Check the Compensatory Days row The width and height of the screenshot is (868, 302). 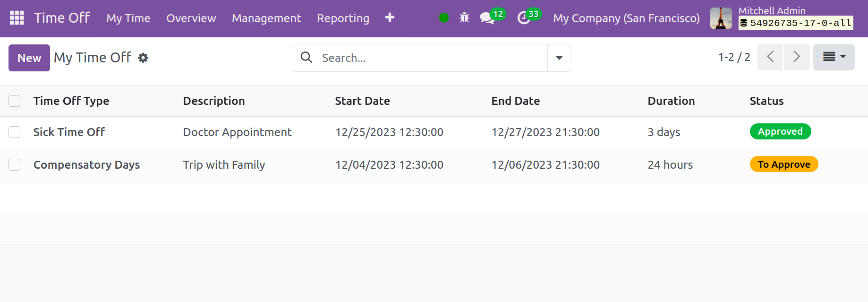15,164
